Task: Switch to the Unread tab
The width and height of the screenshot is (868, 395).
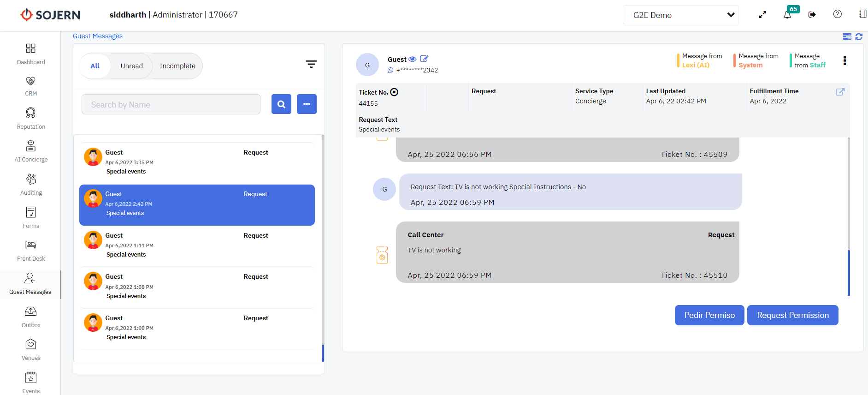Action: point(131,66)
